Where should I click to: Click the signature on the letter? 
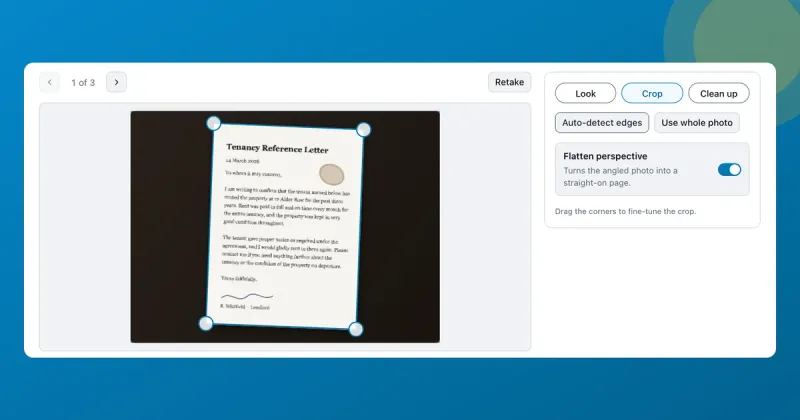click(x=247, y=296)
